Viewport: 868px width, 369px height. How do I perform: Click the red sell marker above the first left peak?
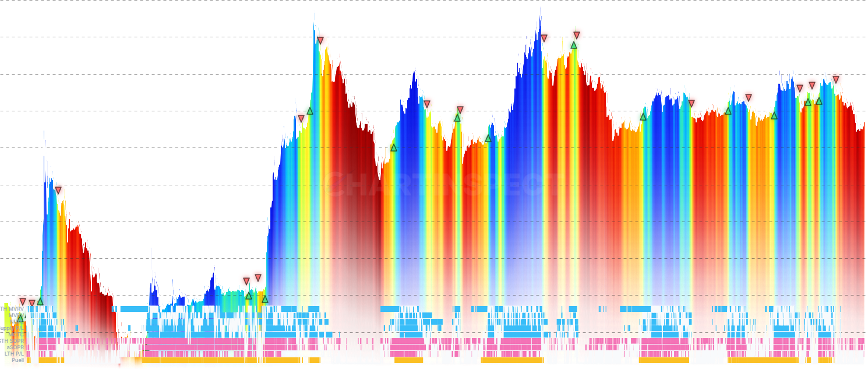pyautogui.click(x=58, y=190)
